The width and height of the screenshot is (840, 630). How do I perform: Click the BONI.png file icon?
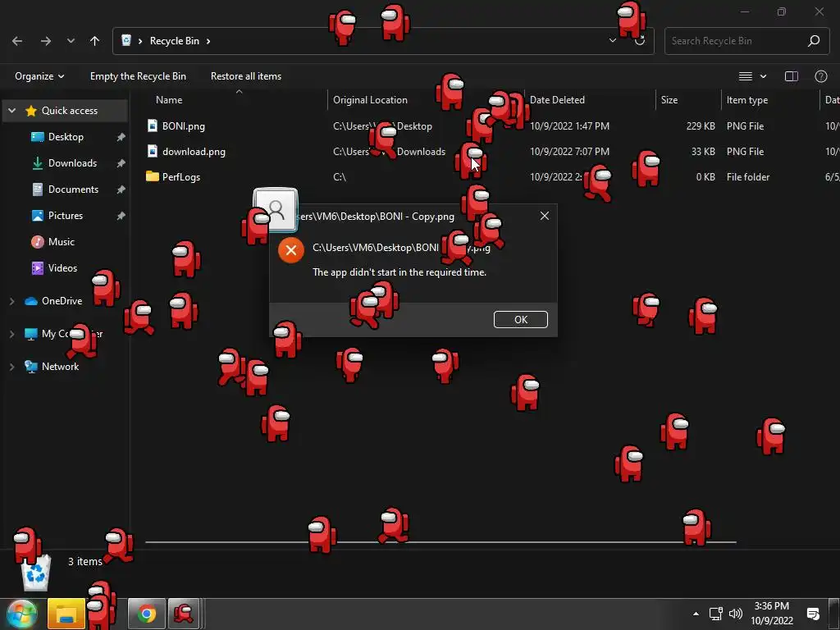tap(153, 126)
